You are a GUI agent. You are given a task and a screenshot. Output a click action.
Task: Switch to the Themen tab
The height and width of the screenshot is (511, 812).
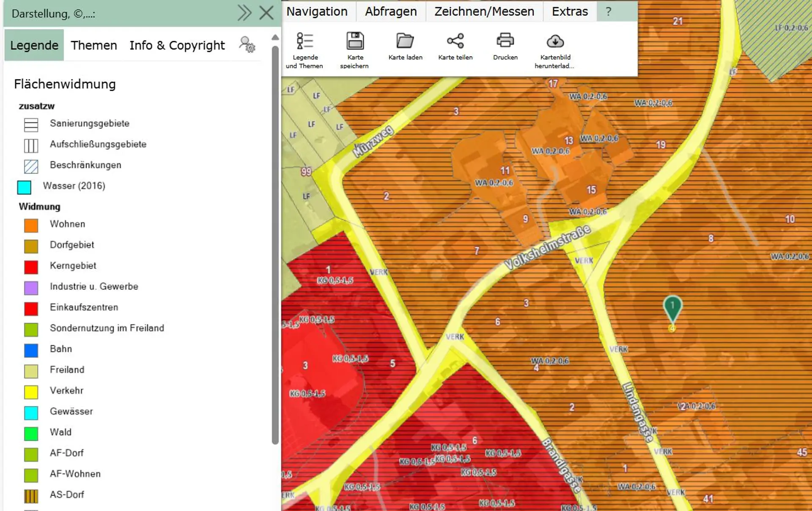click(94, 45)
